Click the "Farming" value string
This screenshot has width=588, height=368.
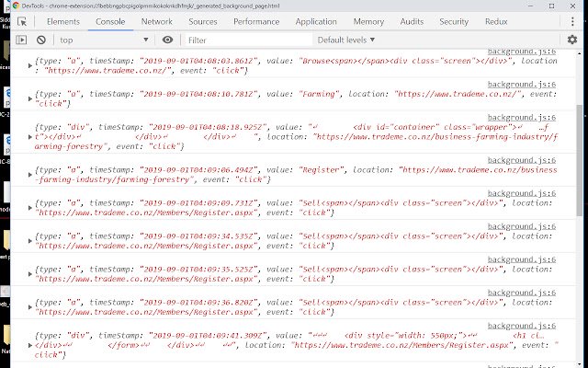point(319,94)
